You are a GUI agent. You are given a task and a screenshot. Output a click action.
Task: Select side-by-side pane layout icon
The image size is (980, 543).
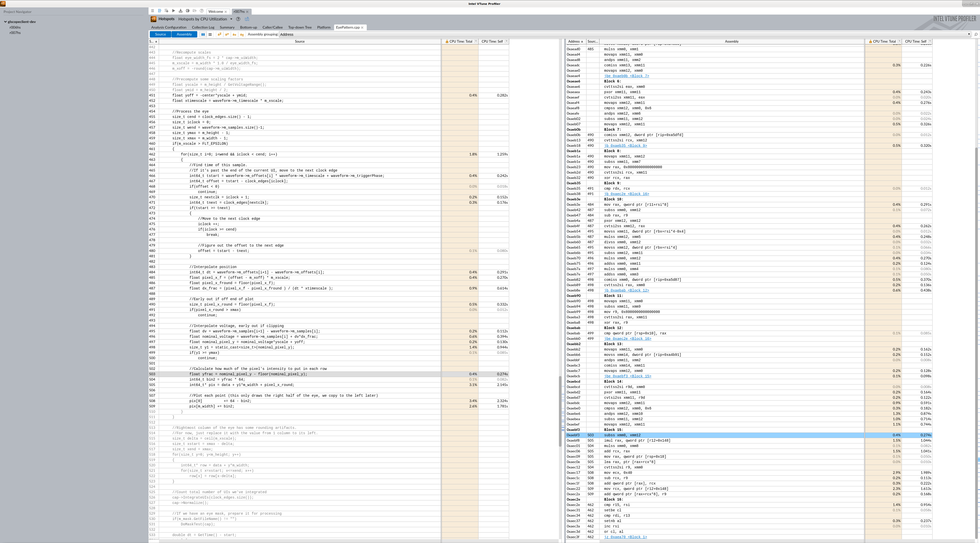(x=203, y=35)
